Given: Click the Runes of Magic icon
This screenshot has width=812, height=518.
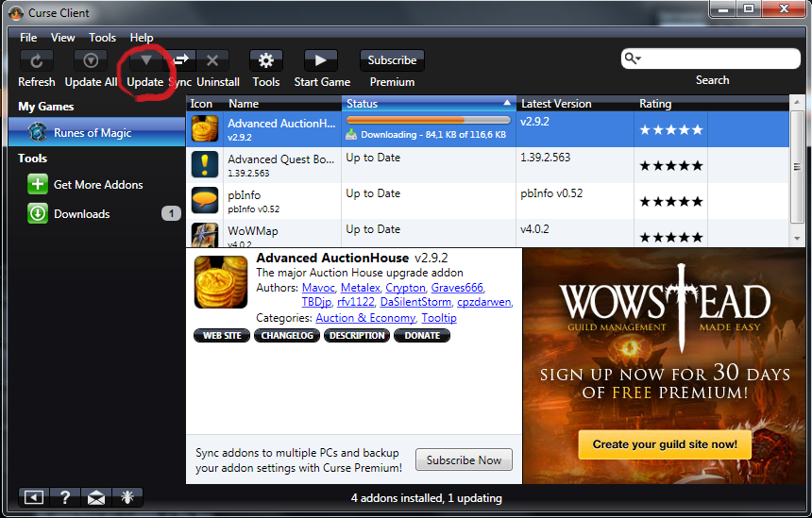Looking at the screenshot, I should 37,132.
